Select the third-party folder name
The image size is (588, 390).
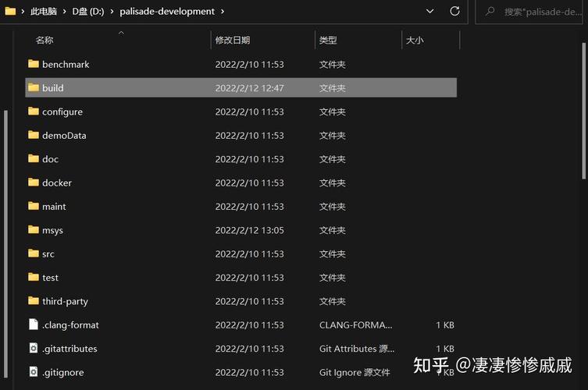pyautogui.click(x=66, y=302)
